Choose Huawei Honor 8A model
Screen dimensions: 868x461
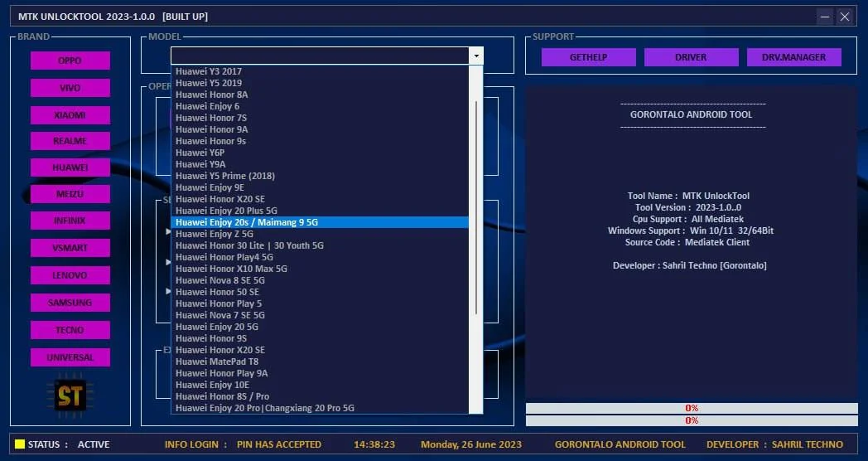pyautogui.click(x=320, y=95)
